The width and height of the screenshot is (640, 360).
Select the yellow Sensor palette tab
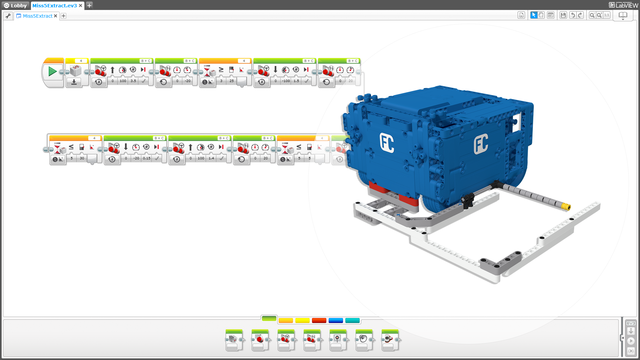click(302, 320)
